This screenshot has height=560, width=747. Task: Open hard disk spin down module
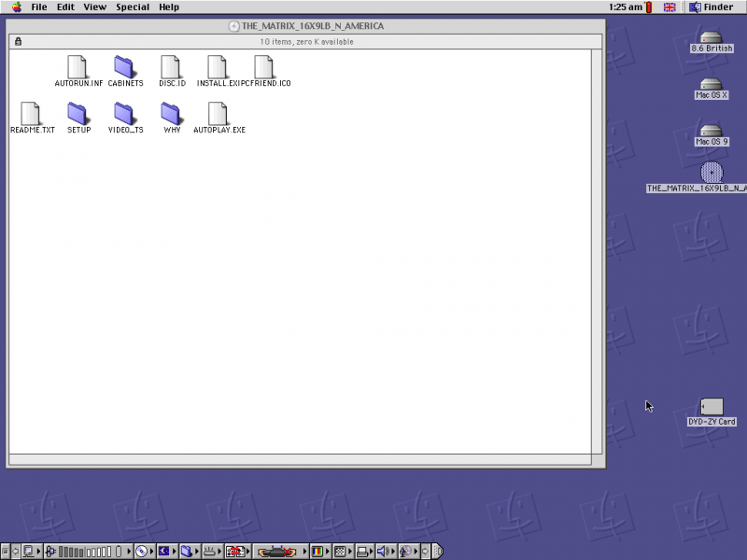point(212,552)
